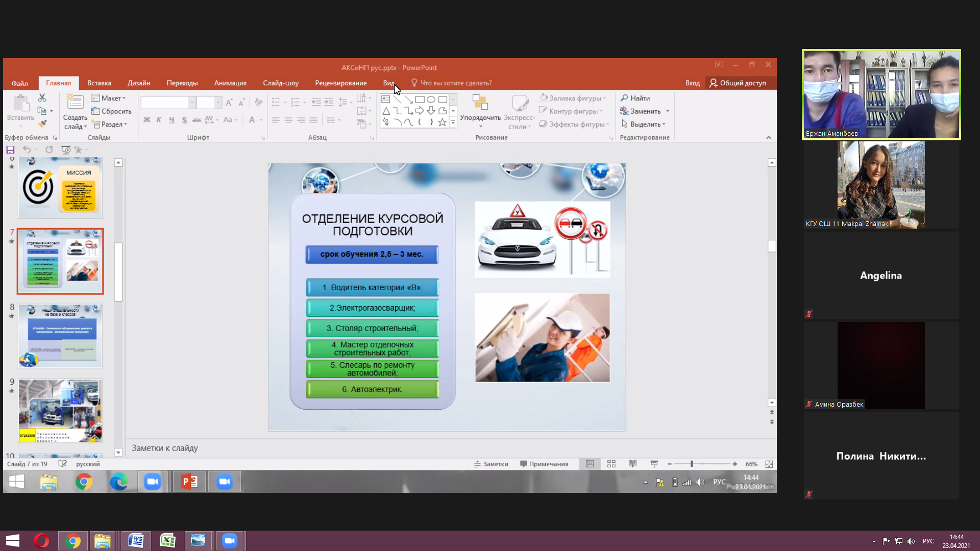Toggle the Заметки notes pane
The height and width of the screenshot is (551, 980).
click(x=491, y=464)
